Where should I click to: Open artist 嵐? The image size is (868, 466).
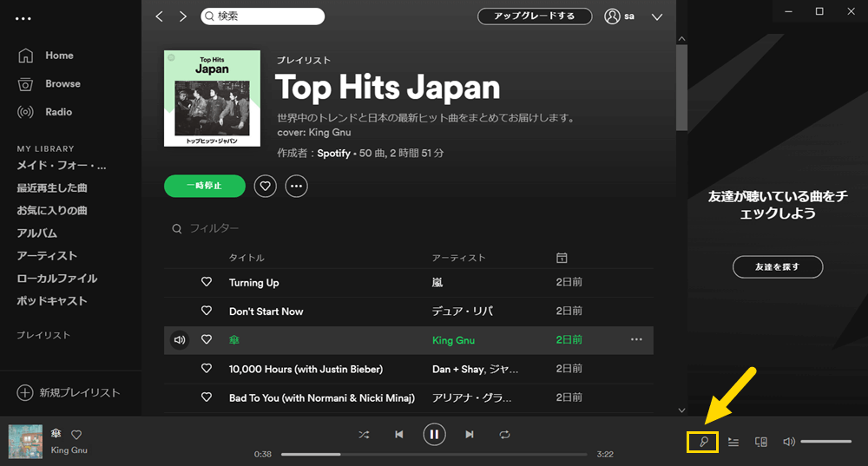pos(437,283)
